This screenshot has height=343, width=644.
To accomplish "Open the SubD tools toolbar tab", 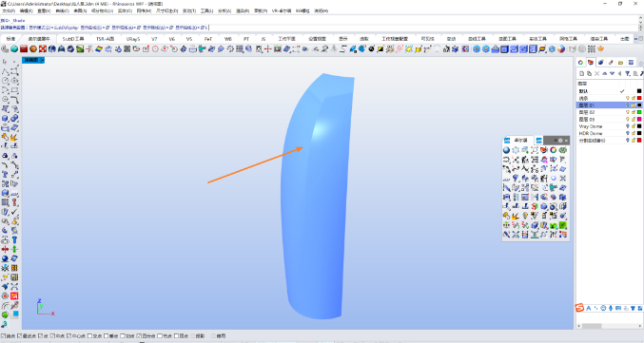I will pyautogui.click(x=73, y=39).
